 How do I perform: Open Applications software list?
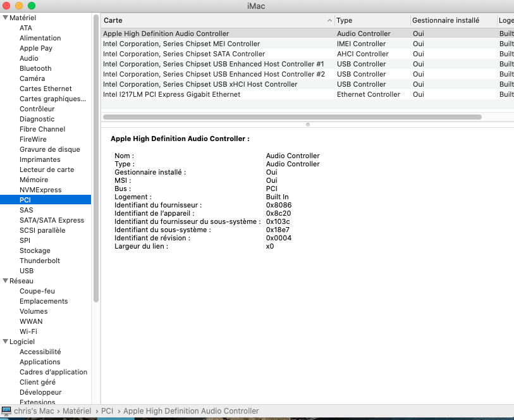[x=40, y=362]
